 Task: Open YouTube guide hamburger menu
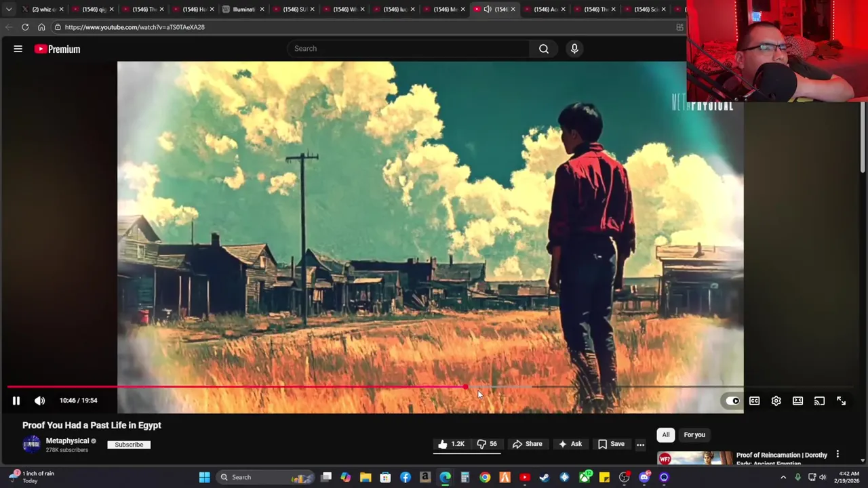18,49
